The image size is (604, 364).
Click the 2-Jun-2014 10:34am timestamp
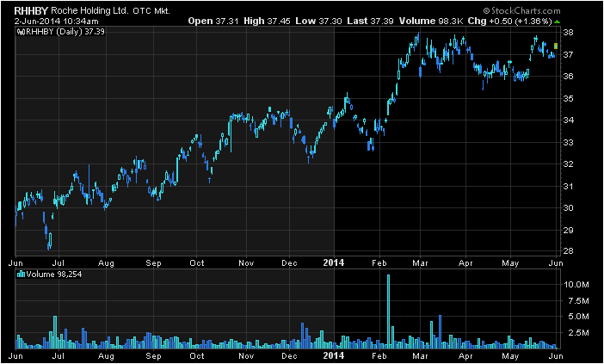tap(57, 22)
